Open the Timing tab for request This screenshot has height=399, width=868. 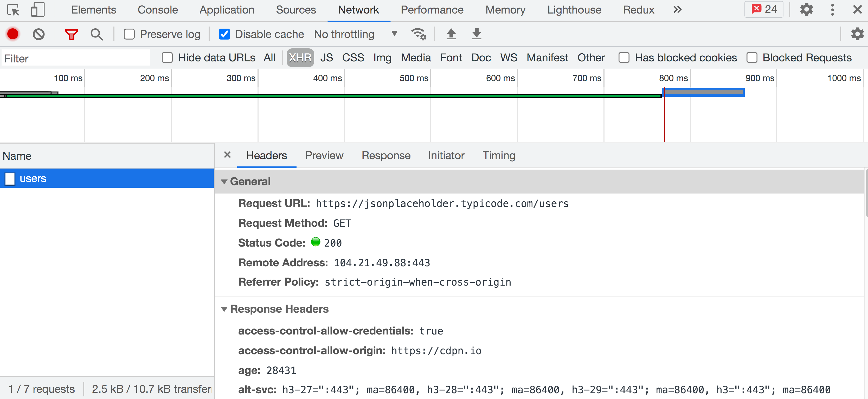(499, 155)
